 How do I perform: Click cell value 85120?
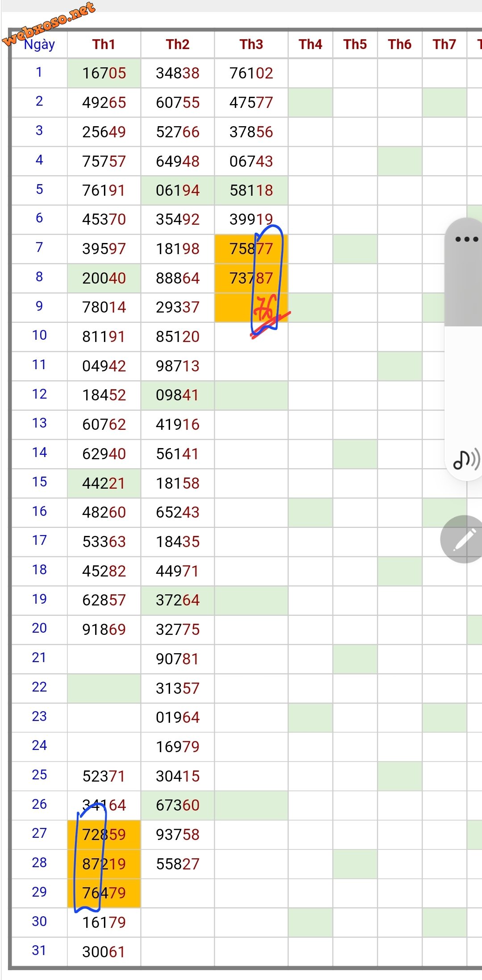178,337
